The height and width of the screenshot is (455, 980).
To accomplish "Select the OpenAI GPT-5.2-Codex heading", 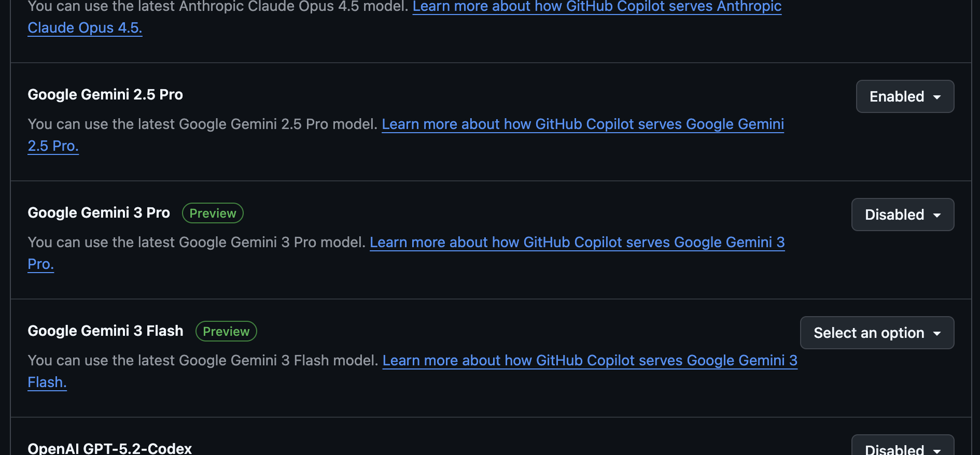I will [109, 448].
